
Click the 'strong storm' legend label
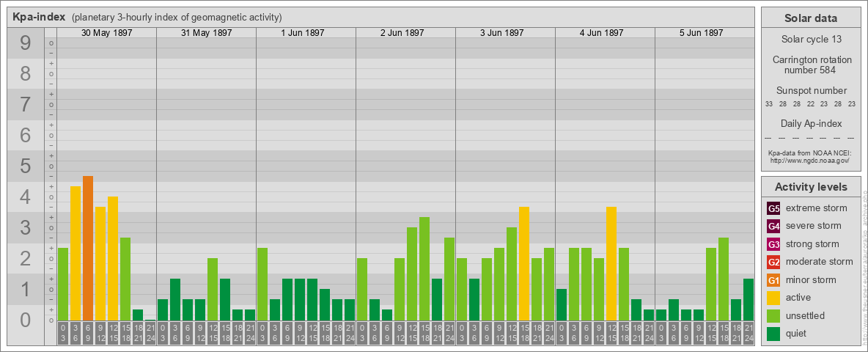(812, 244)
